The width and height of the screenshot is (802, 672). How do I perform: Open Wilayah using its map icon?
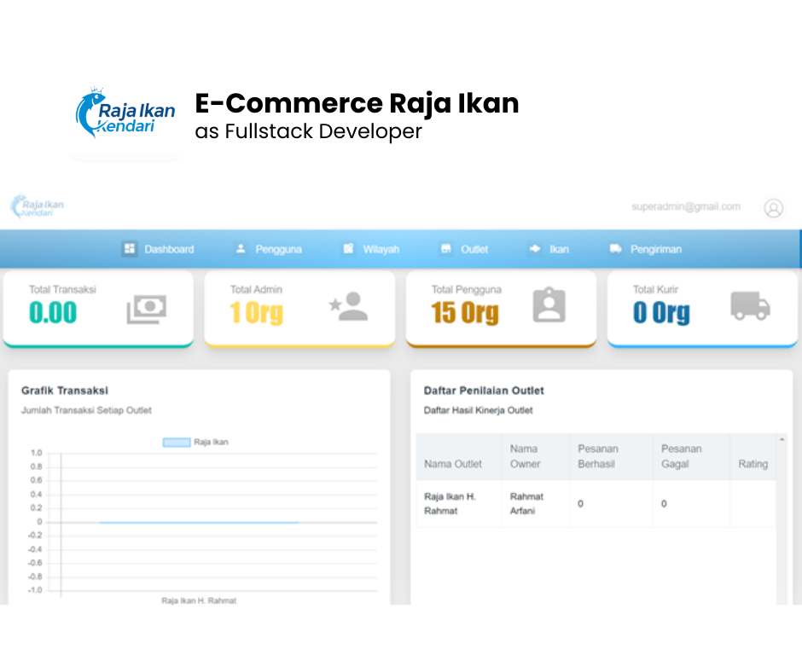pyautogui.click(x=347, y=249)
